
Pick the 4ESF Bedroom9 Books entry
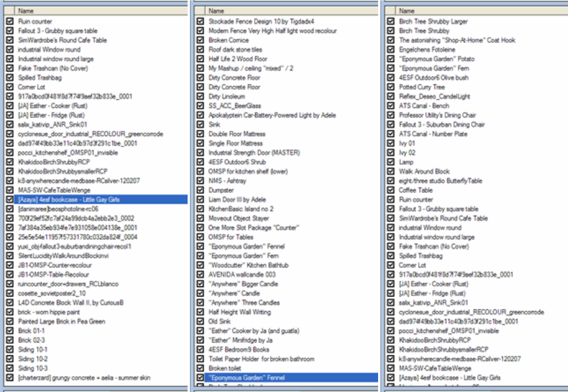click(239, 350)
